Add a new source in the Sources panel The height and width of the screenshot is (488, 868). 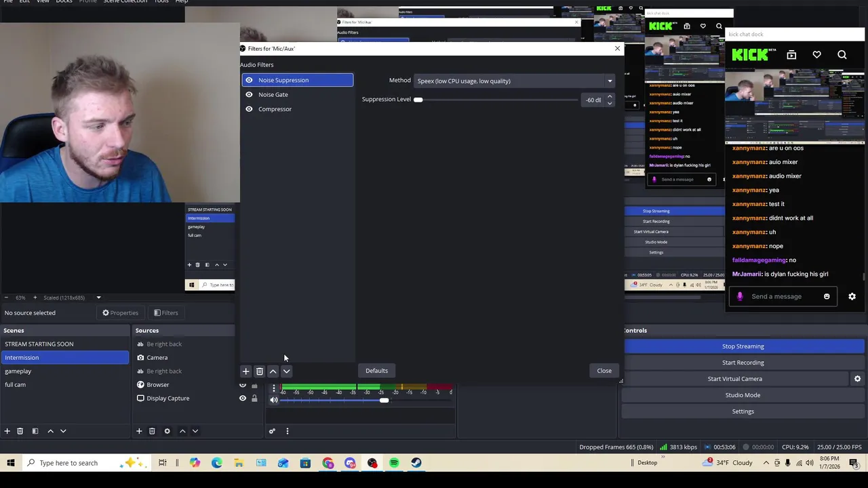point(139,431)
